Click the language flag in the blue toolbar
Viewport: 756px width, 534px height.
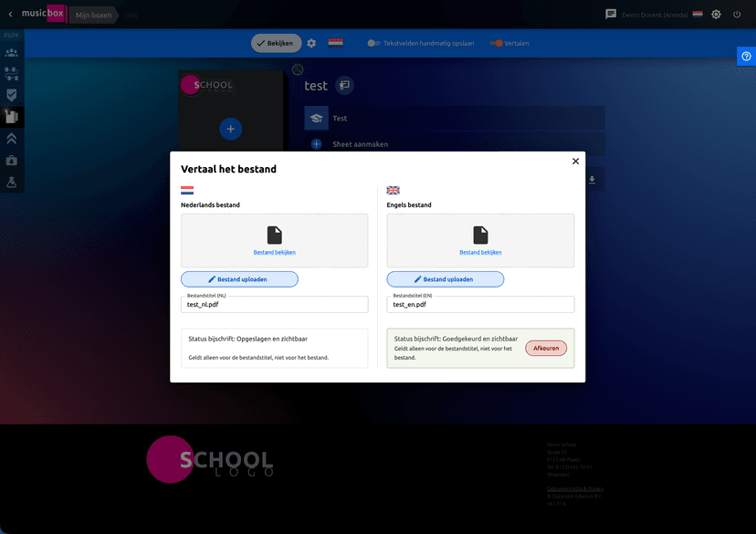click(336, 43)
